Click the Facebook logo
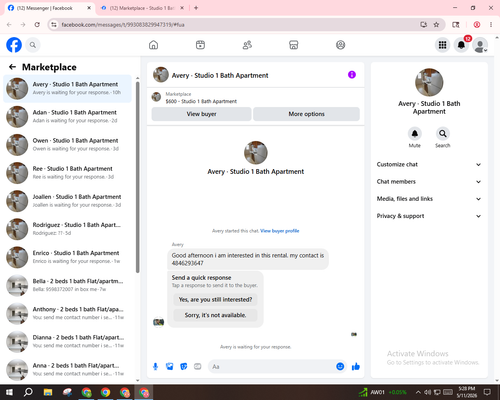 point(14,45)
